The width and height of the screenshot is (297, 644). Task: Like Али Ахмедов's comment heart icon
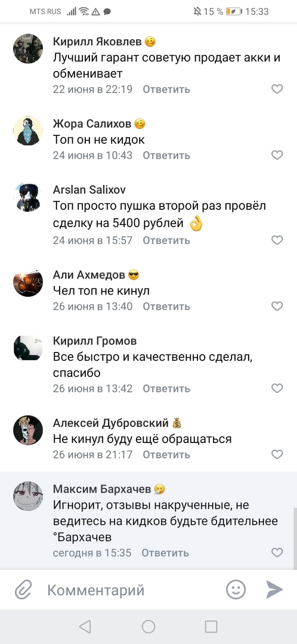tap(277, 306)
